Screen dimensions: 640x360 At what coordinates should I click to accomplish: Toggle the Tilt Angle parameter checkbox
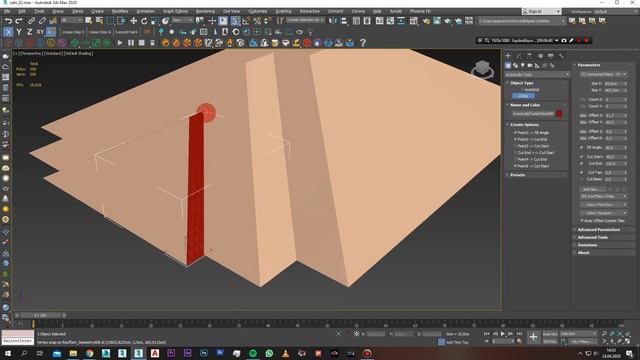pos(582,147)
